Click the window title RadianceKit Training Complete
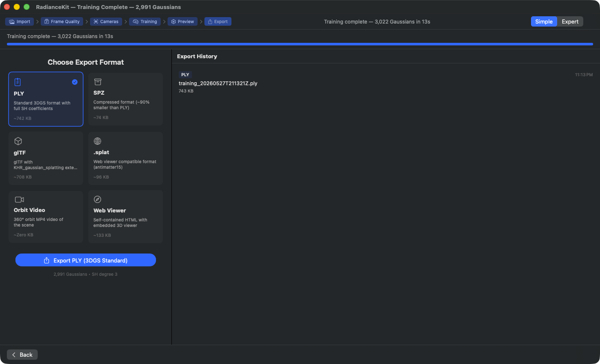Screen dimensions: 600x364 point(108,7)
